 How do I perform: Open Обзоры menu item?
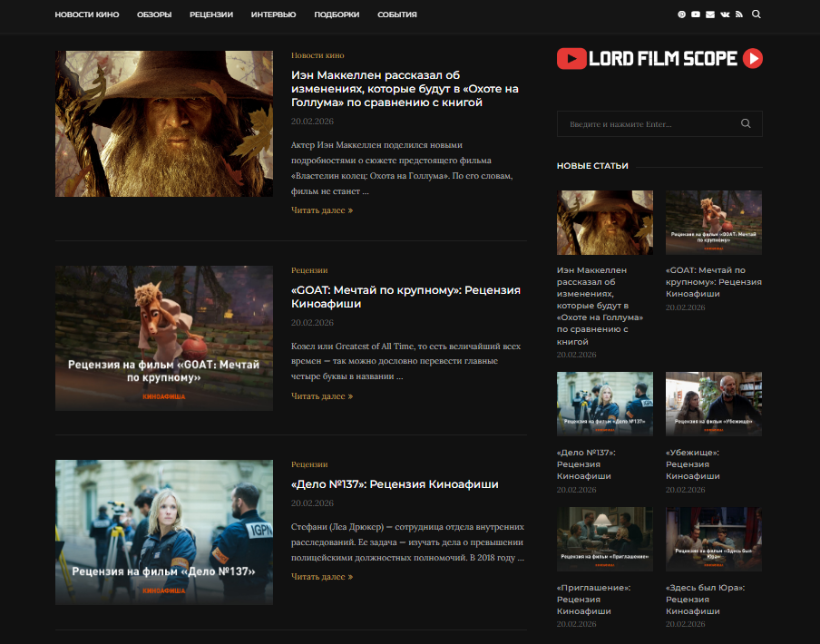click(154, 15)
